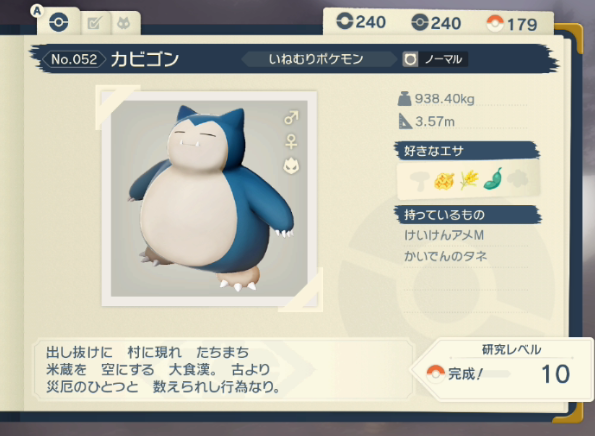This screenshot has height=436, width=595.
Task: Open the research tasks checklist tab
Action: (94, 24)
